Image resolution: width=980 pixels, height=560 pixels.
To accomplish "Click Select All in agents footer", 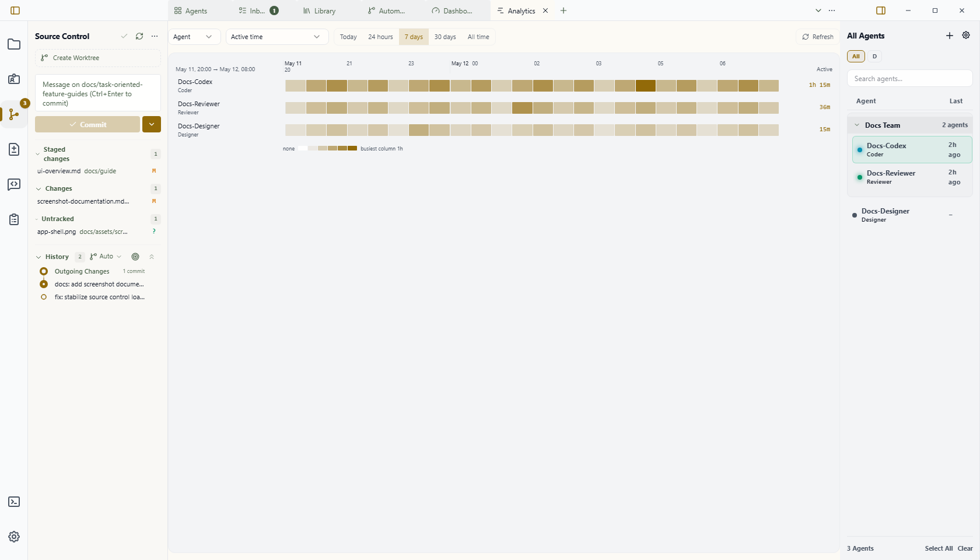I will coord(939,548).
